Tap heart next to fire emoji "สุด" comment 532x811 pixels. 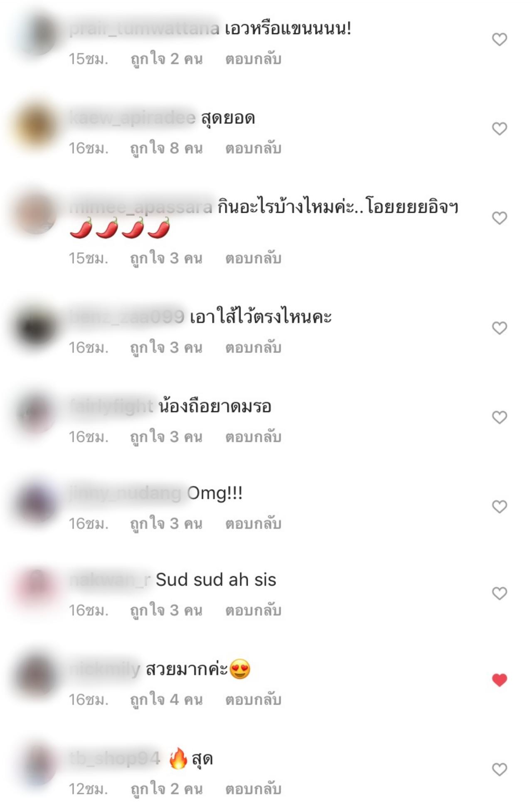coord(499,770)
